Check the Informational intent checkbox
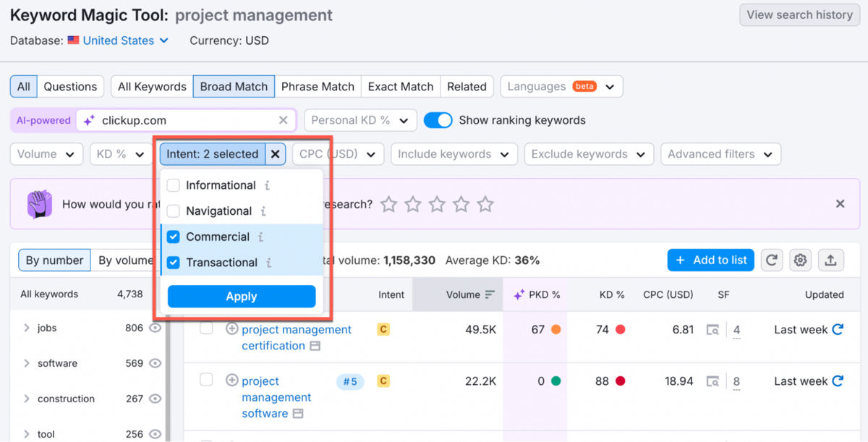The width and height of the screenshot is (868, 442). [x=173, y=185]
